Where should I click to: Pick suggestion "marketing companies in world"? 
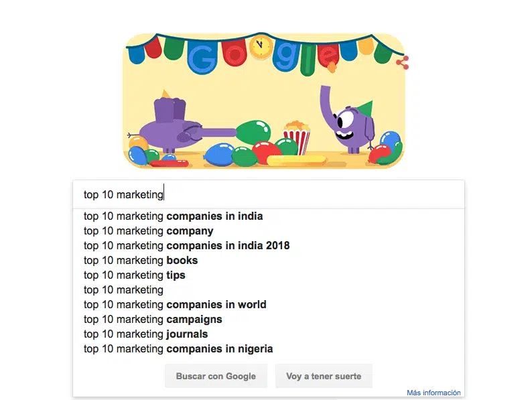[x=175, y=305]
